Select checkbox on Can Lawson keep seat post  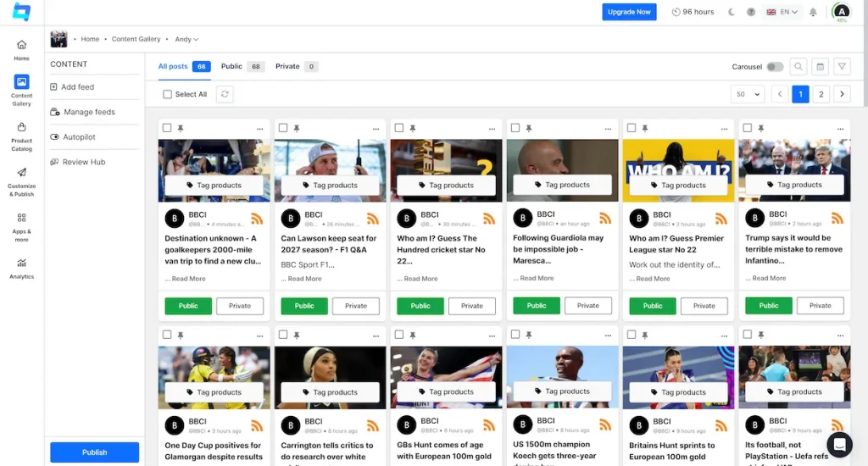coord(283,128)
